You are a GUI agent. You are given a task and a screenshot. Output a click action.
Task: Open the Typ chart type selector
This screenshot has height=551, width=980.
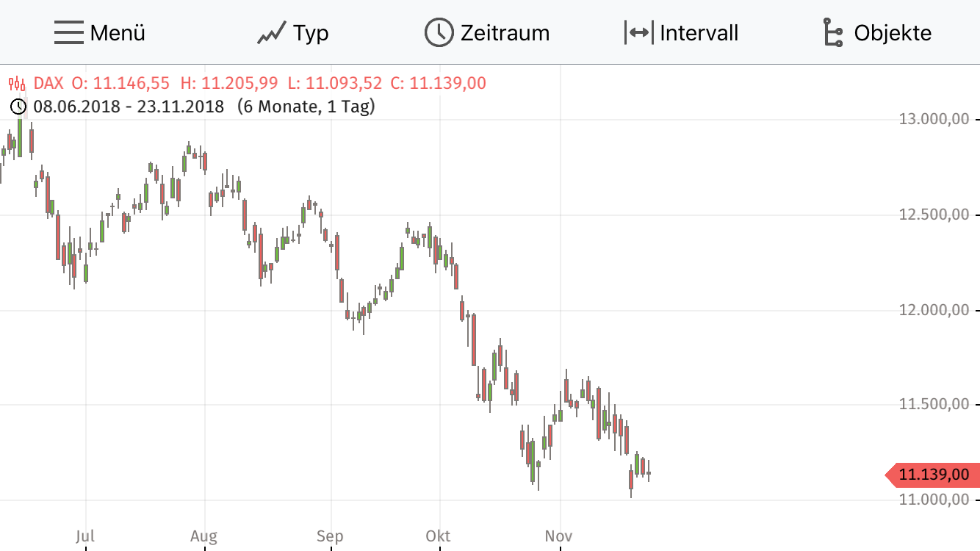tap(311, 33)
